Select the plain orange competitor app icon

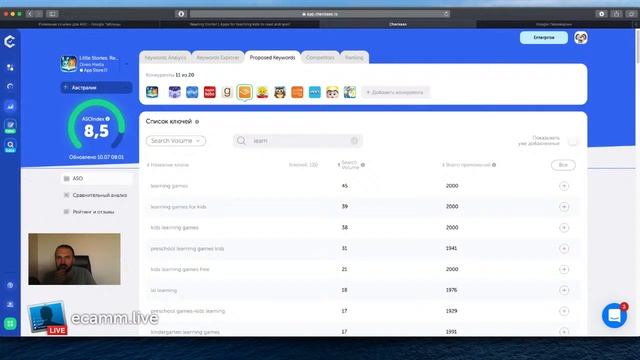pyautogui.click(x=297, y=92)
